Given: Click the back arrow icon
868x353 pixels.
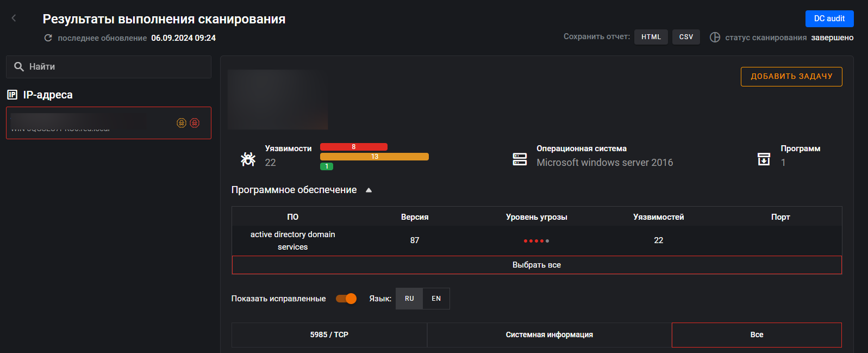Looking at the screenshot, I should coord(14,18).
